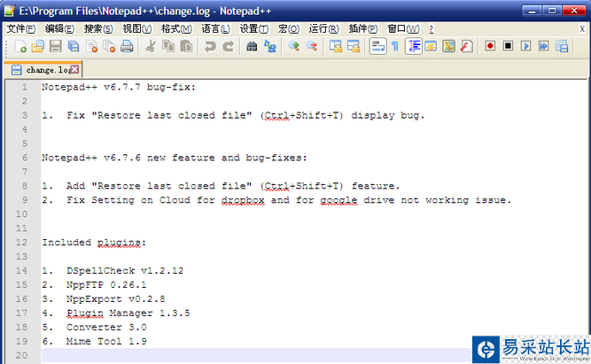Open the 搜索(S) menu

(98, 28)
